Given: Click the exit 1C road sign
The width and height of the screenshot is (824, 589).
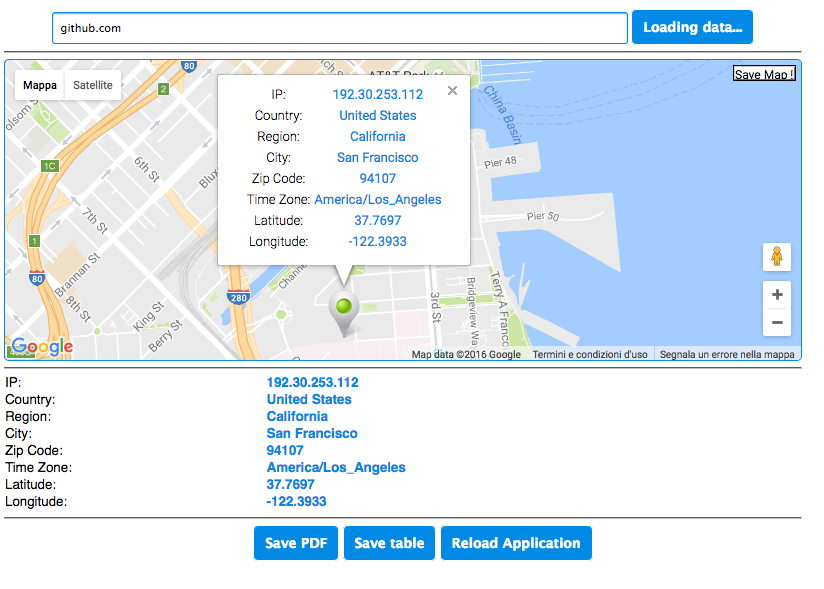Looking at the screenshot, I should pyautogui.click(x=50, y=166).
